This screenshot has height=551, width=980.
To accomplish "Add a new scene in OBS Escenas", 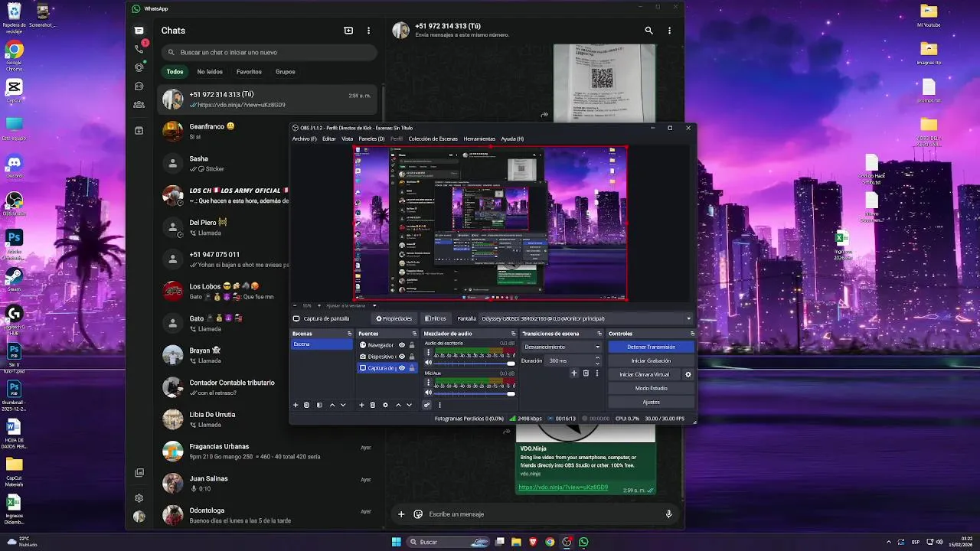I will pyautogui.click(x=296, y=405).
